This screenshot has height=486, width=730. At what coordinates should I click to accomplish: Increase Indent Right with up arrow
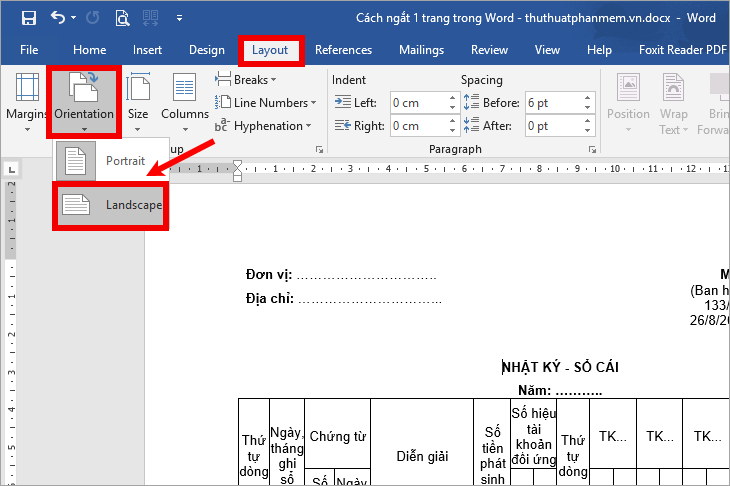point(453,121)
